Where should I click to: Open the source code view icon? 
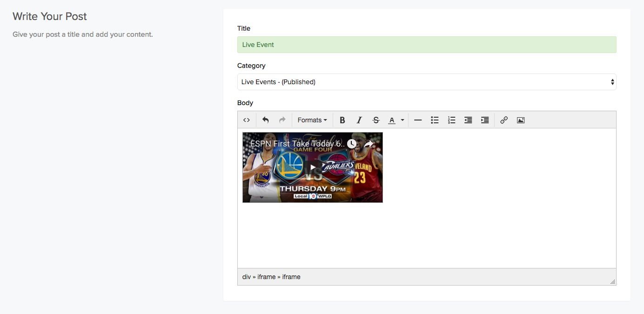247,120
